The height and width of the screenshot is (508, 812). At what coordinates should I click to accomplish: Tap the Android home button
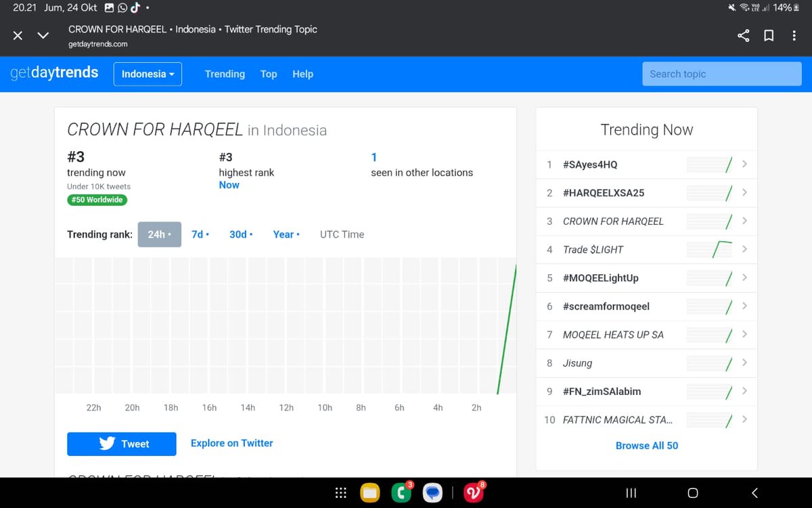[692, 493]
